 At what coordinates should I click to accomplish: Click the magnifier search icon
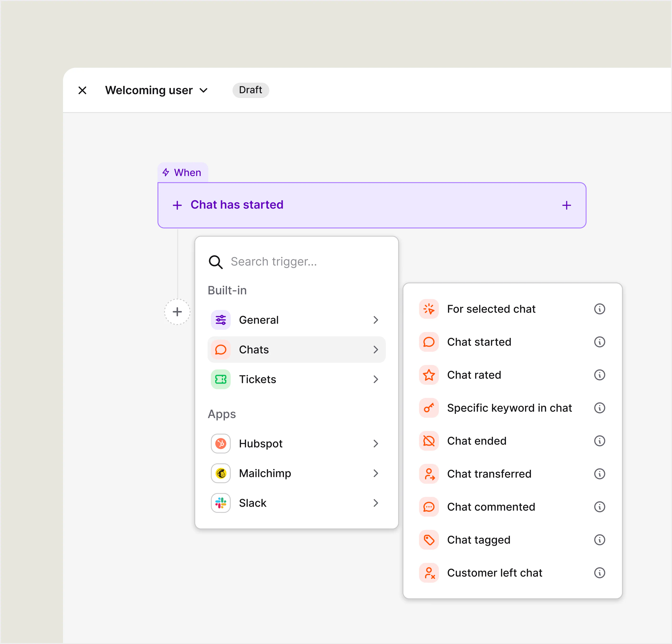[216, 262]
